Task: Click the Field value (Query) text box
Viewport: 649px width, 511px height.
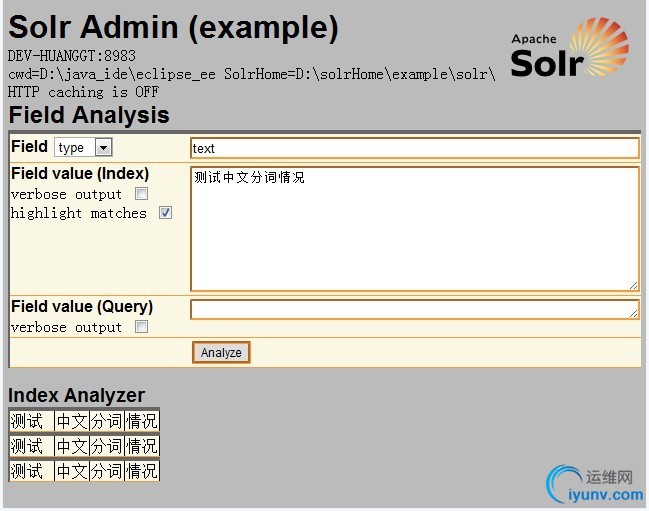Action: [x=415, y=309]
